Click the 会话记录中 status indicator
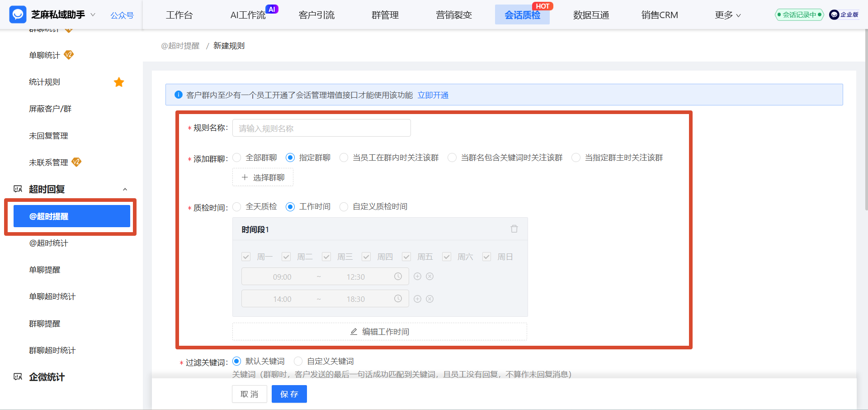868x410 pixels. (799, 14)
